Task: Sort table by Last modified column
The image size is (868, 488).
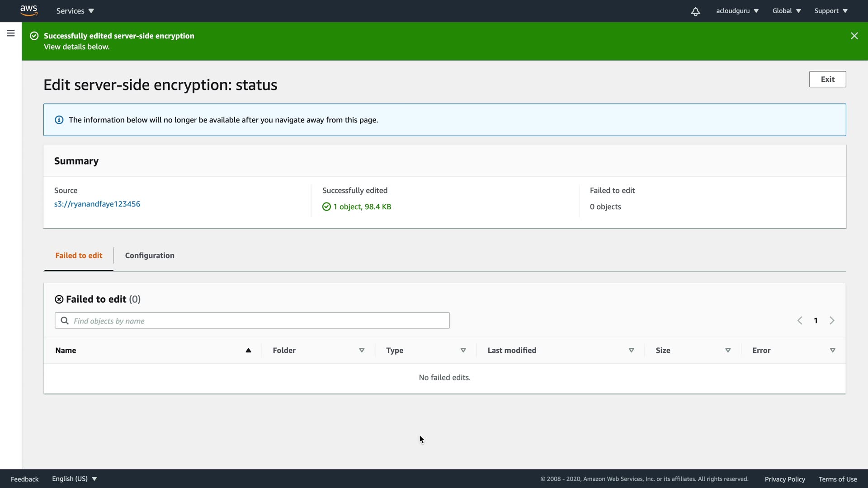Action: (631, 350)
